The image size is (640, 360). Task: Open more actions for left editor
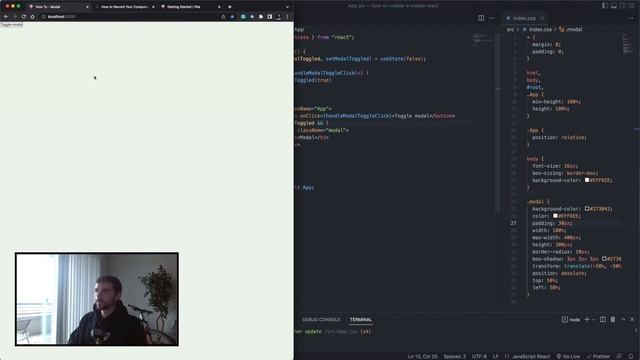click(x=491, y=18)
